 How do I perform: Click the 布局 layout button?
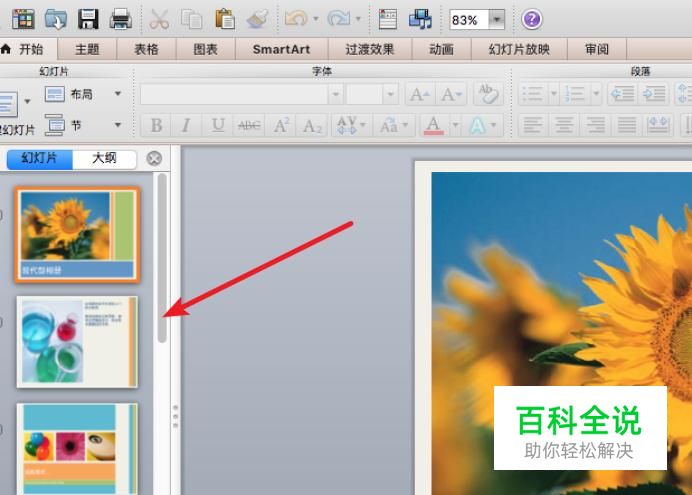69,94
